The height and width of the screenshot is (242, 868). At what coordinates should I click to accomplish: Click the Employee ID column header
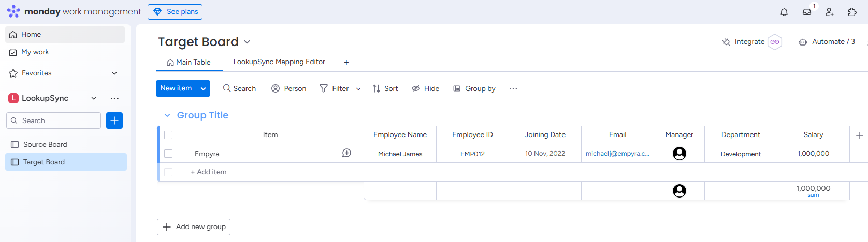pyautogui.click(x=473, y=135)
